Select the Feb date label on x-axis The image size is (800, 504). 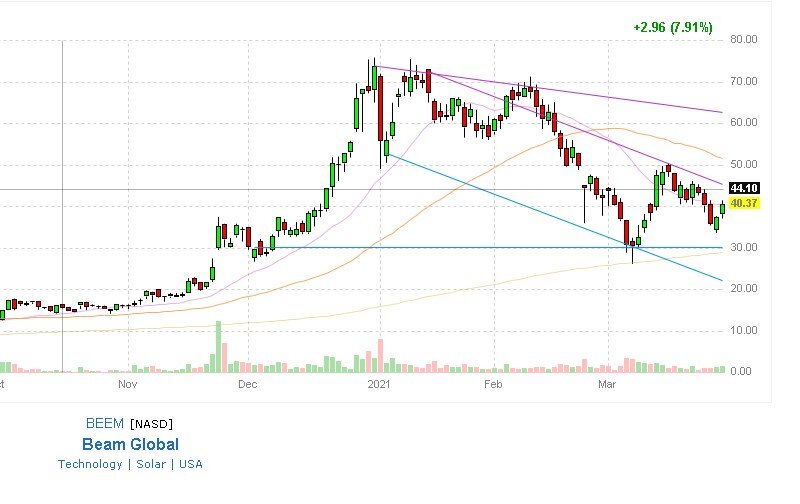click(x=493, y=384)
